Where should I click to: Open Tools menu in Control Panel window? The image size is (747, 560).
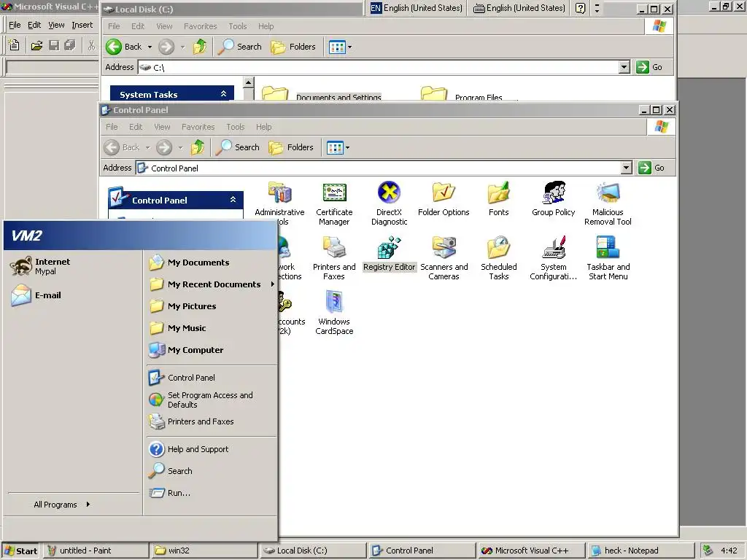point(236,127)
